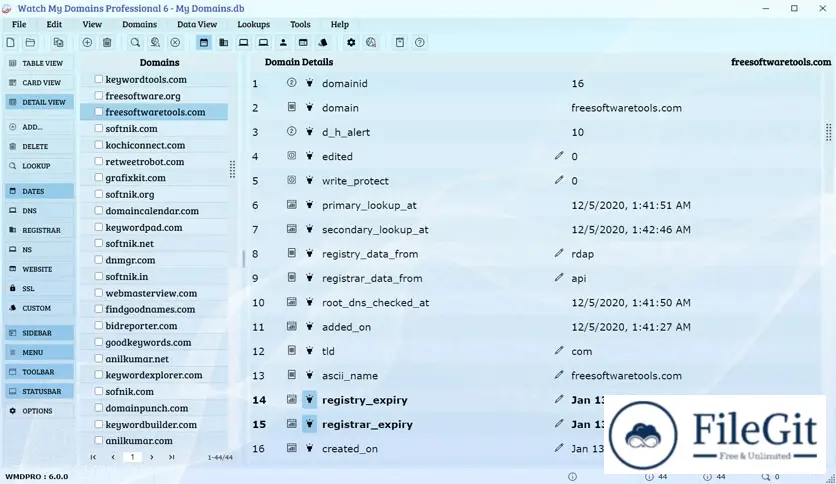
Task: Click the edit pencil for registry_data_from
Action: pyautogui.click(x=559, y=253)
